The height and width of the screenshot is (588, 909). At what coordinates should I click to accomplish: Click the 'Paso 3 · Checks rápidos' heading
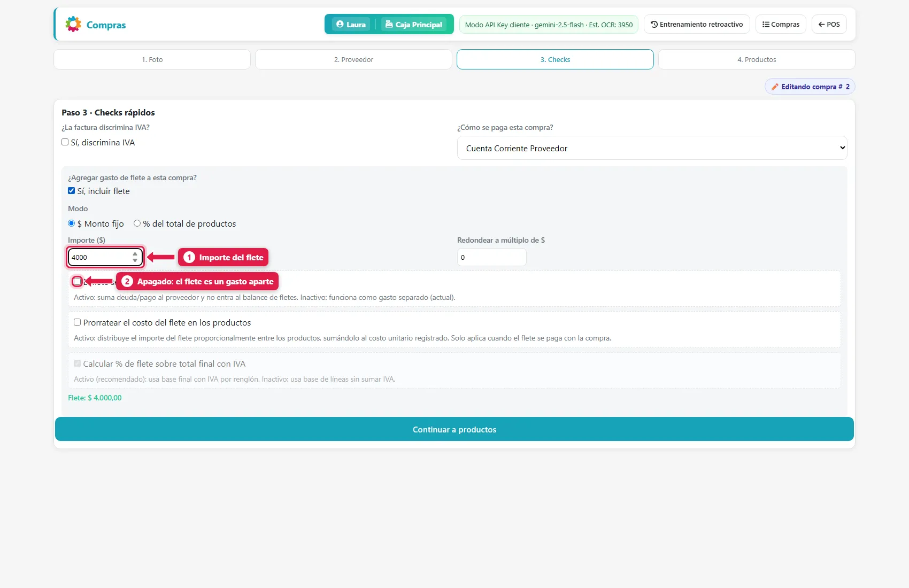[x=108, y=112]
